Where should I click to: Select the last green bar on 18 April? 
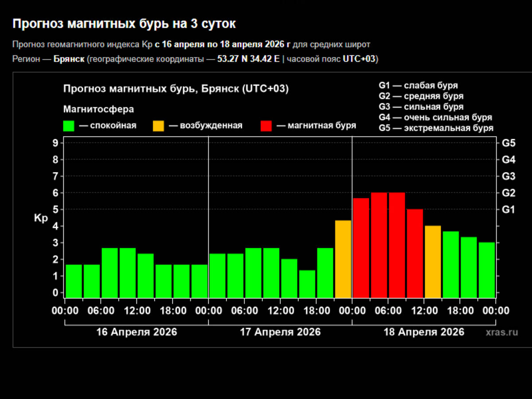[487, 270]
